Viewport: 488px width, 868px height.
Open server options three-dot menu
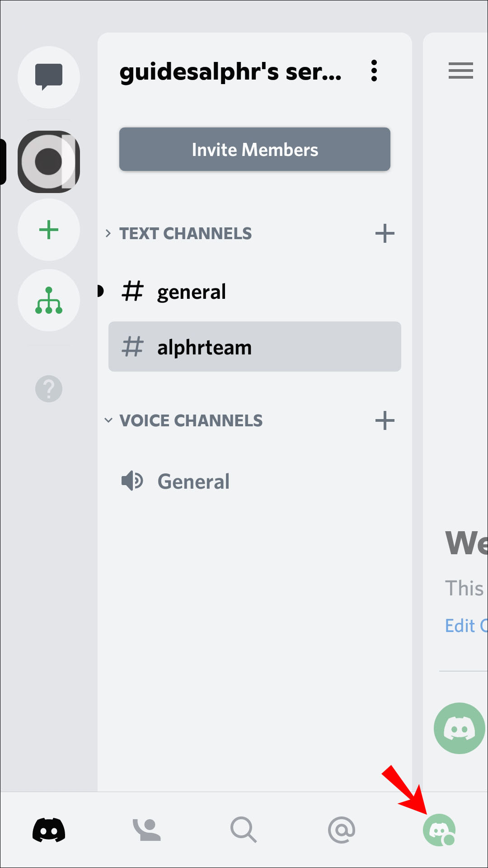(x=374, y=71)
